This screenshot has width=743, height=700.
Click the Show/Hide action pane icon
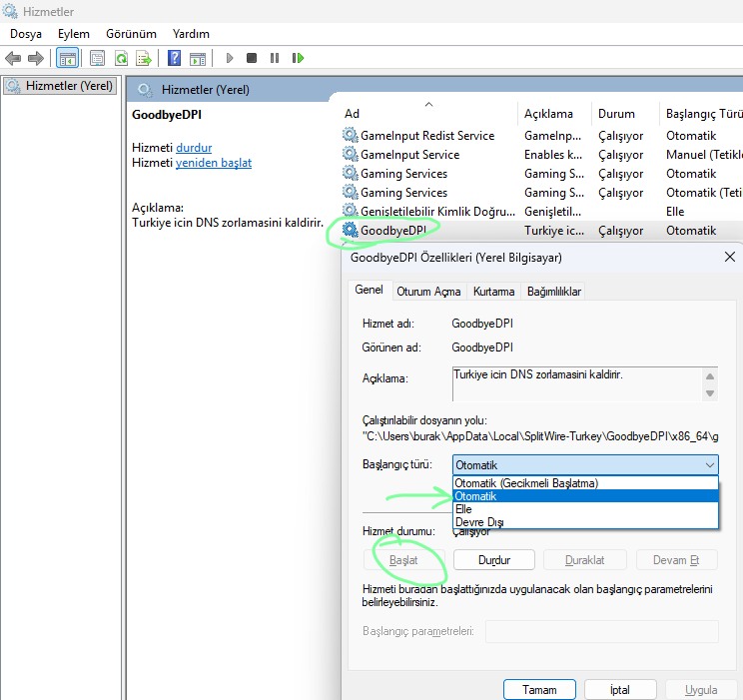(198, 59)
